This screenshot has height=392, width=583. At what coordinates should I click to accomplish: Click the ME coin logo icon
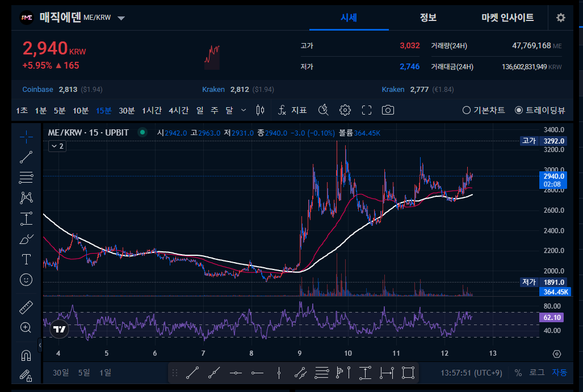27,18
